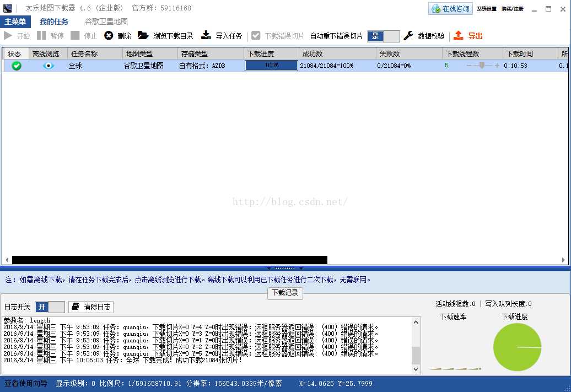Click the eye offline-browse icon for 全球
This screenshot has height=392, width=571.
(x=48, y=66)
